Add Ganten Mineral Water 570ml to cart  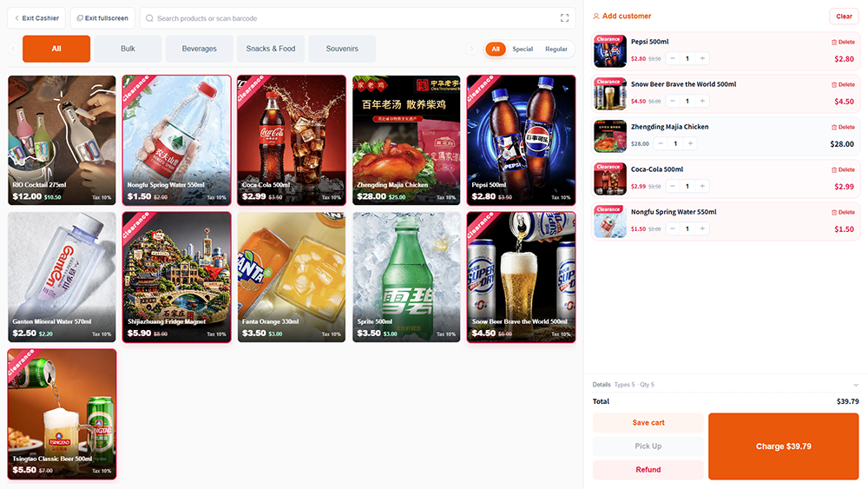point(62,277)
